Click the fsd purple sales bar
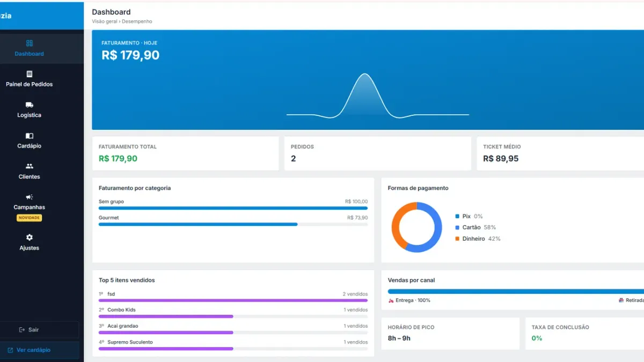Screen dimensions: 644x362 [233, 300]
